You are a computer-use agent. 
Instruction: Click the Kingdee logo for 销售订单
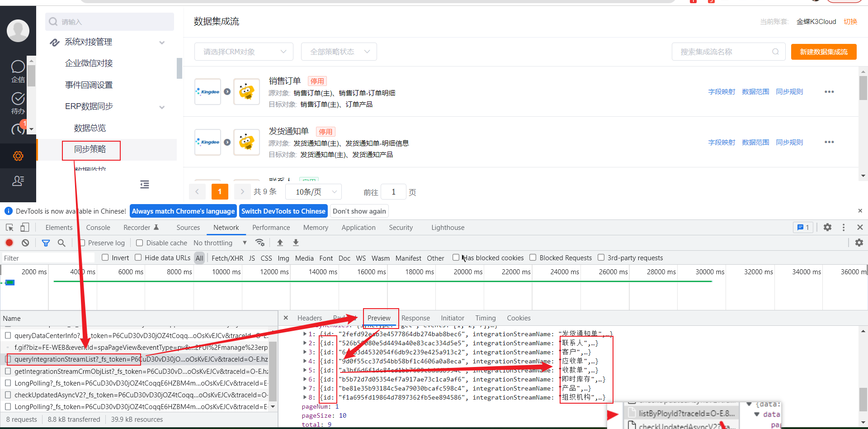click(x=208, y=92)
